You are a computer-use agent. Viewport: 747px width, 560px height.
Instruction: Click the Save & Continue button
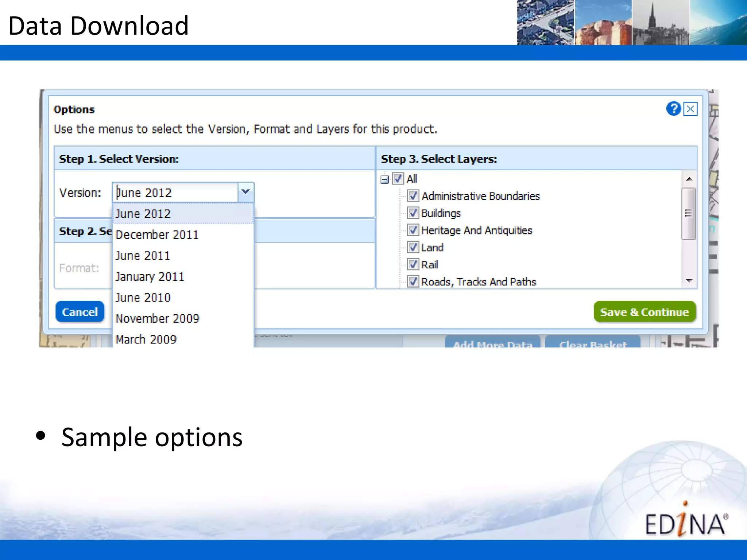645,312
